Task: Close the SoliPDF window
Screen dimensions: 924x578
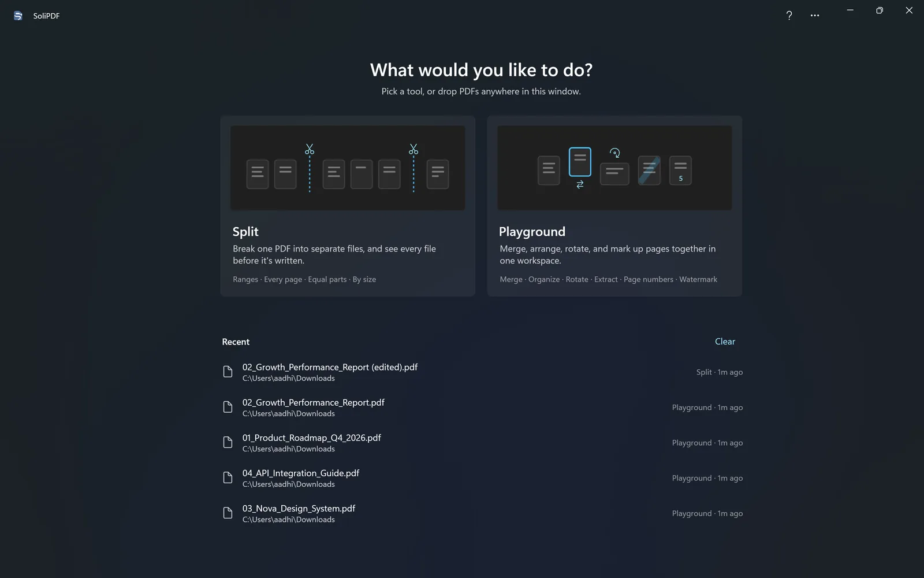Action: (909, 10)
